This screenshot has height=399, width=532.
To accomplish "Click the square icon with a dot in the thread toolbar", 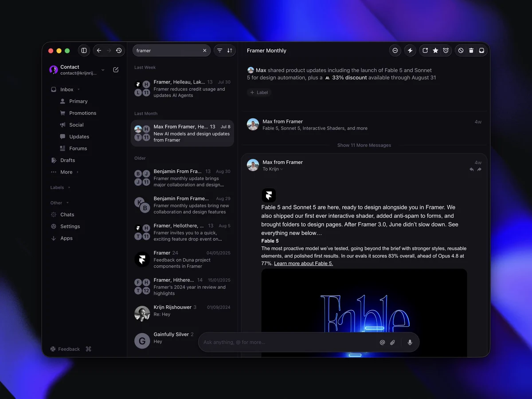I will click(x=425, y=51).
